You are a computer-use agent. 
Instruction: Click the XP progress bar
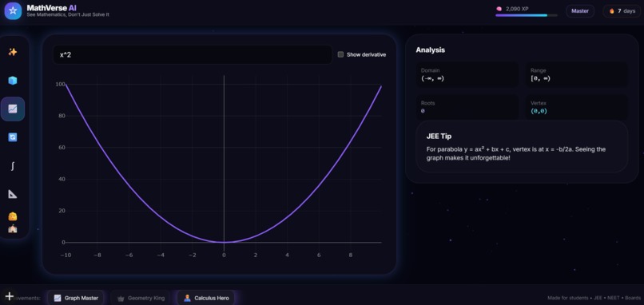tap(527, 15)
